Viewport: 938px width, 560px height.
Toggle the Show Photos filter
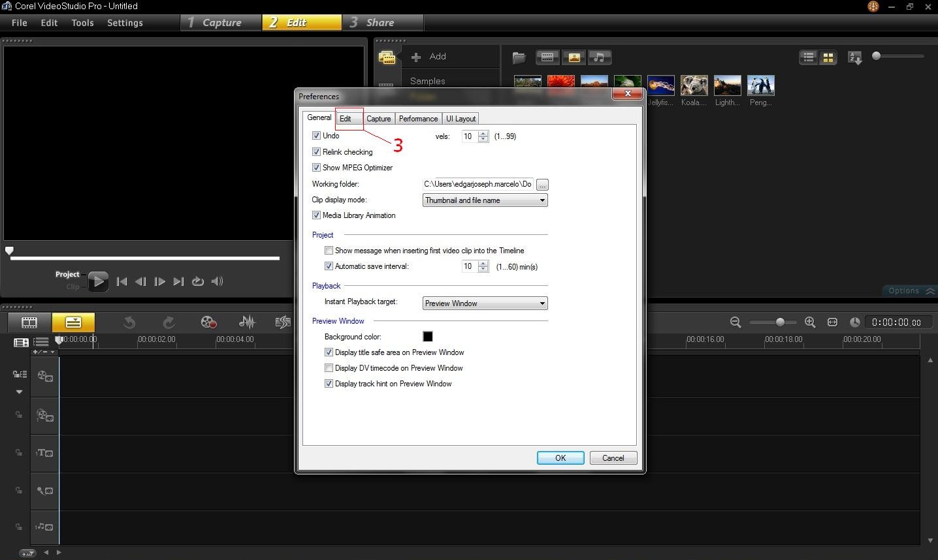tap(574, 57)
